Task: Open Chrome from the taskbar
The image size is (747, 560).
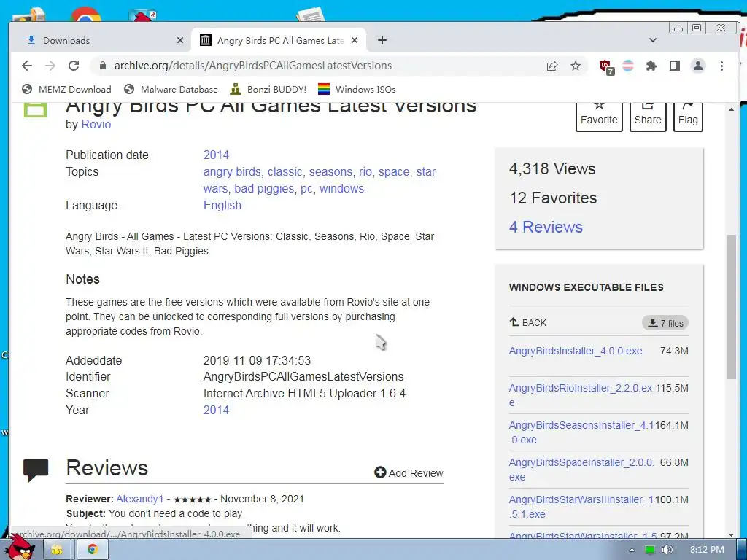Action: click(x=93, y=550)
